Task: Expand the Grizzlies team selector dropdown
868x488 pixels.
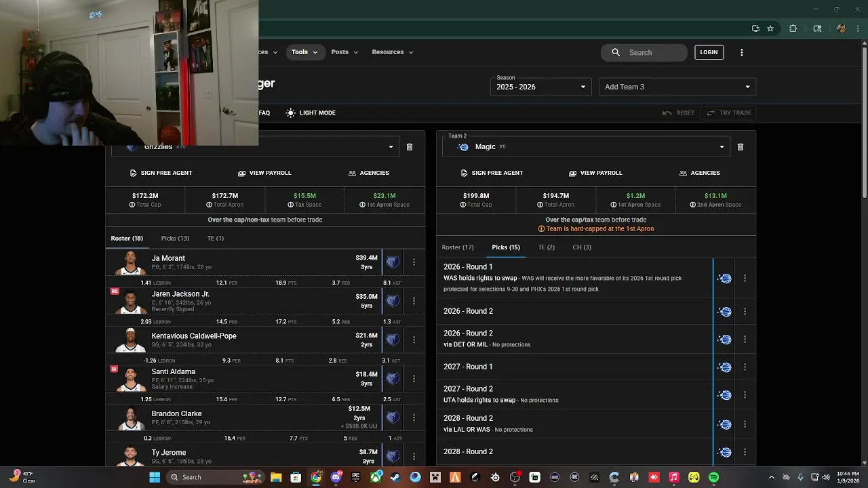Action: point(391,147)
